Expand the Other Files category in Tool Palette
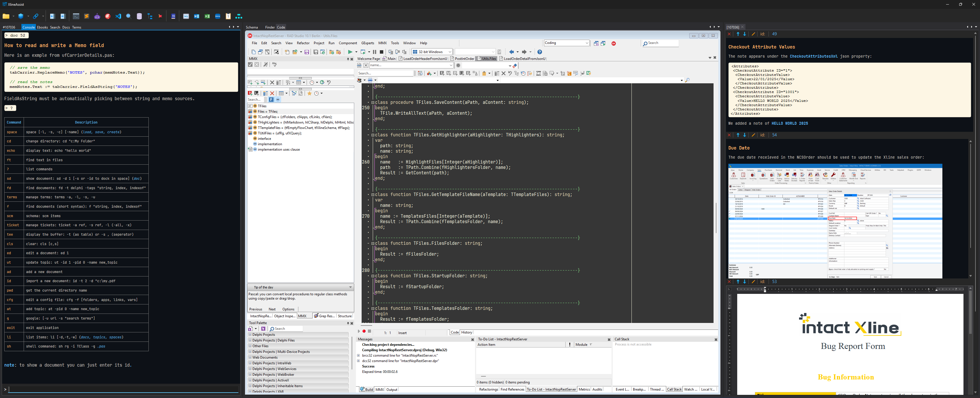Screen dimensions: 980x398 click(x=250, y=346)
